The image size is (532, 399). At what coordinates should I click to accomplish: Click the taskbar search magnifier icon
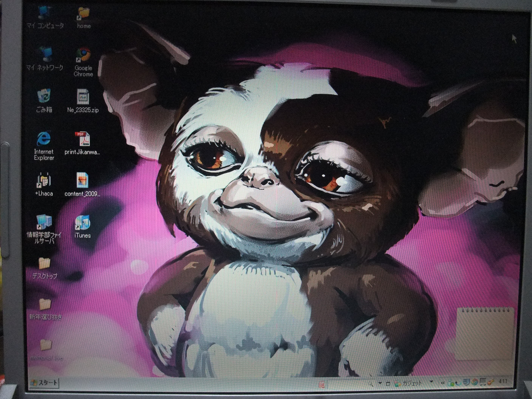tap(371, 384)
